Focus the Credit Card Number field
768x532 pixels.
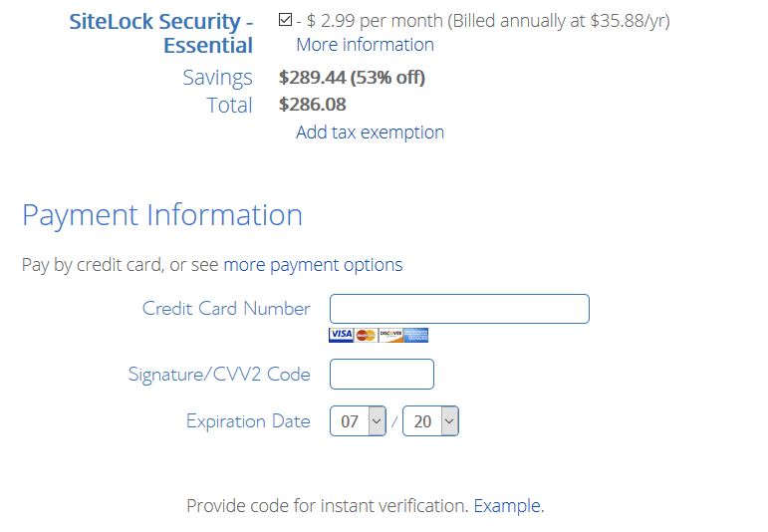coord(459,309)
